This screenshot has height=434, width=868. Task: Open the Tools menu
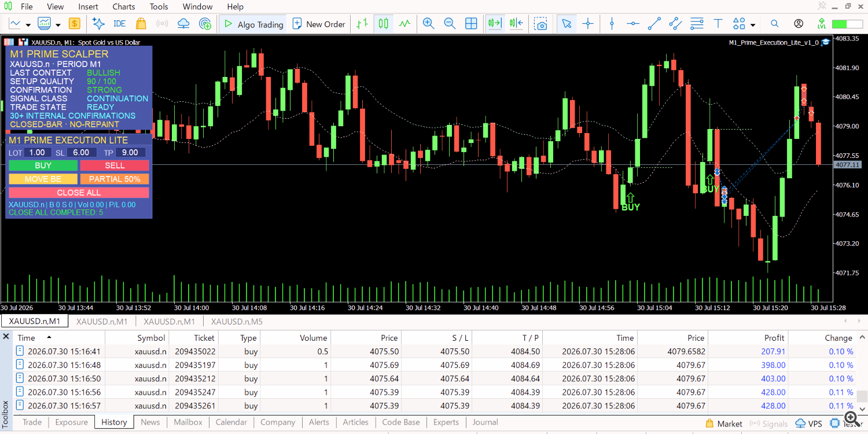[159, 6]
